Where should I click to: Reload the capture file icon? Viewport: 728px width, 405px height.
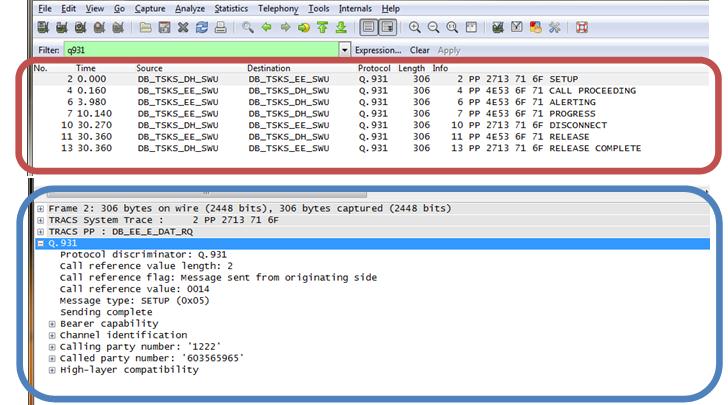coord(202,27)
